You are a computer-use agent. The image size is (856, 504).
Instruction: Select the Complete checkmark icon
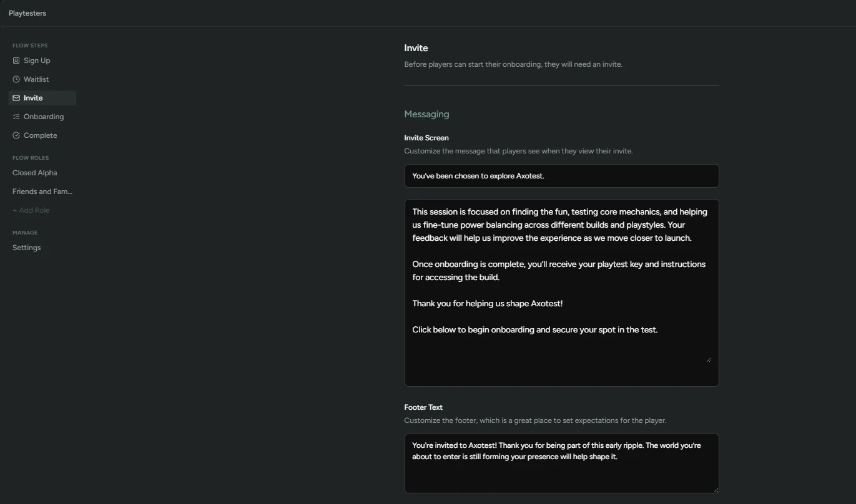[x=16, y=135]
